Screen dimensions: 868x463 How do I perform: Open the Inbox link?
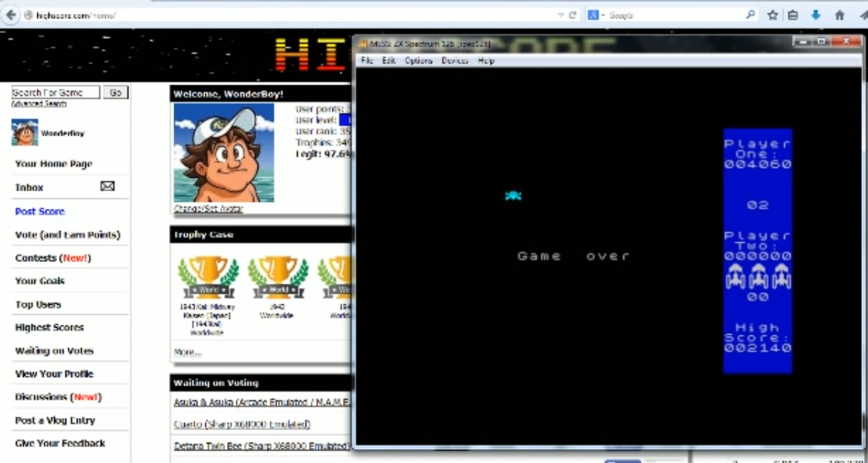[x=29, y=187]
